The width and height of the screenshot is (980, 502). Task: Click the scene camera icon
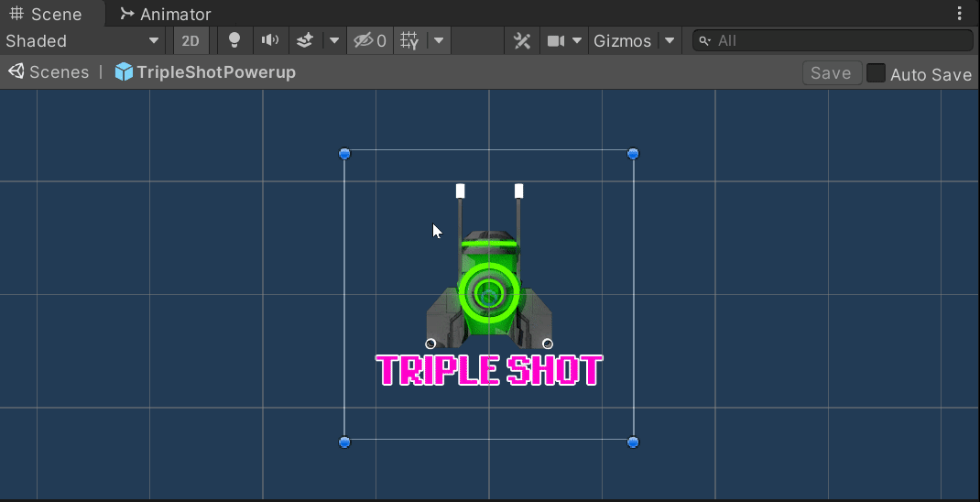coord(556,40)
